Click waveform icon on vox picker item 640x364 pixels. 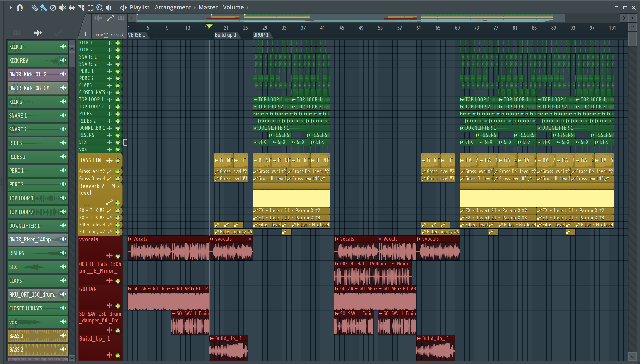coord(63,322)
